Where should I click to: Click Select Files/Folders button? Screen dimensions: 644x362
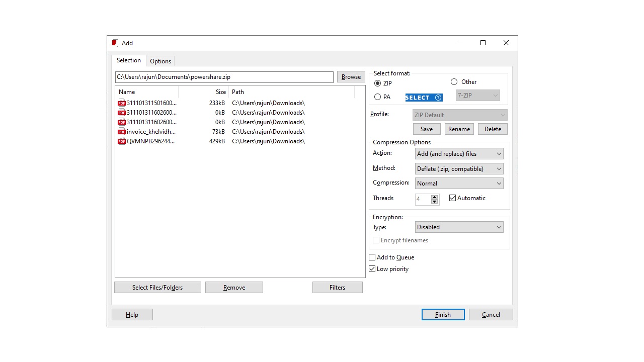click(x=157, y=288)
